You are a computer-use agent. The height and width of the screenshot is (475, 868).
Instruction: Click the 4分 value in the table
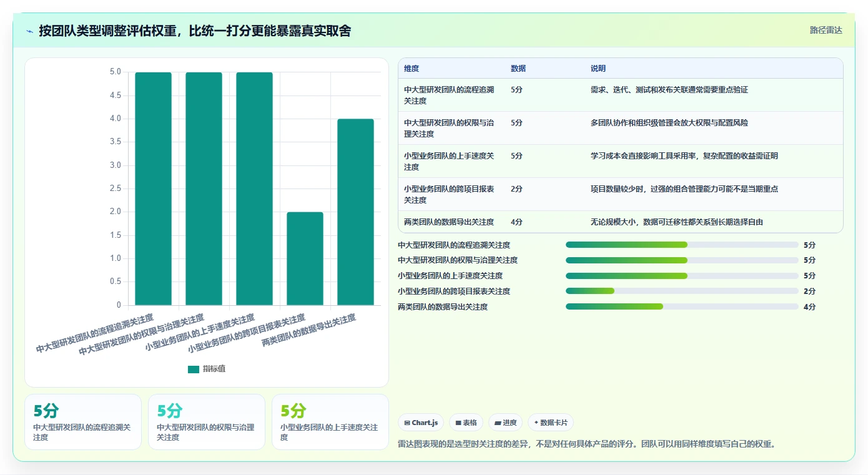tap(516, 222)
